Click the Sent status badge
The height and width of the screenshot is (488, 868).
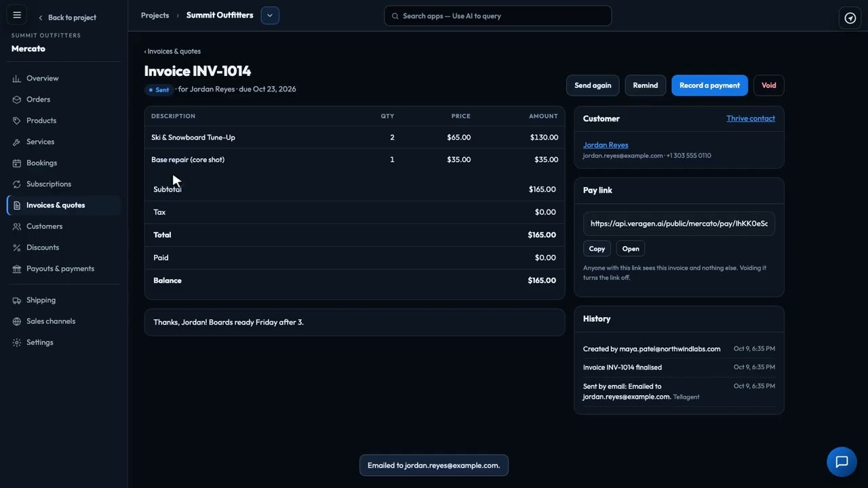coord(159,89)
